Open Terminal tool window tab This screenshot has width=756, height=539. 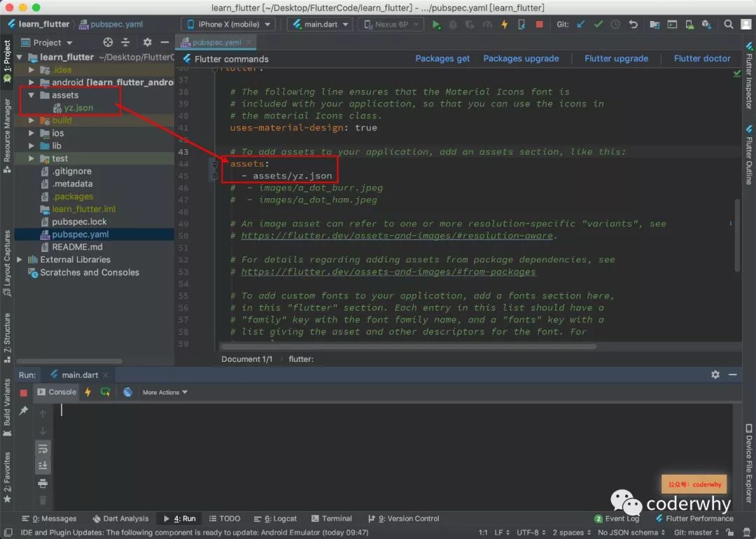tap(332, 519)
